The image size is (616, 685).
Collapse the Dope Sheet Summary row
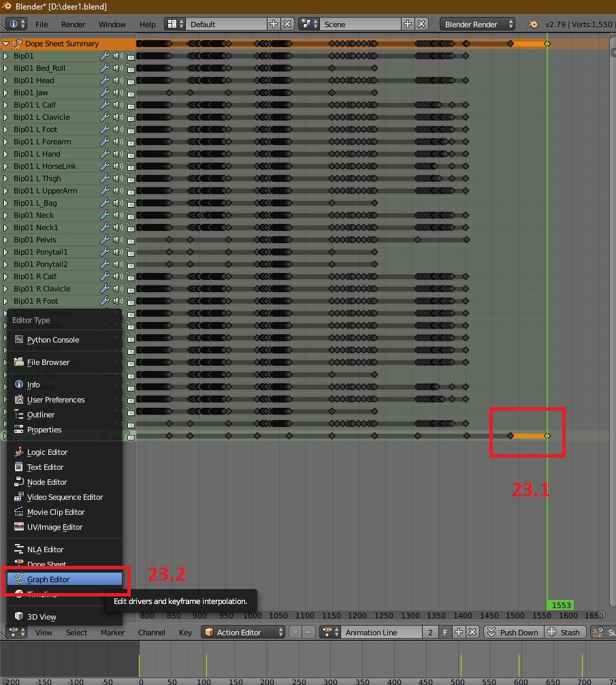click(5, 44)
